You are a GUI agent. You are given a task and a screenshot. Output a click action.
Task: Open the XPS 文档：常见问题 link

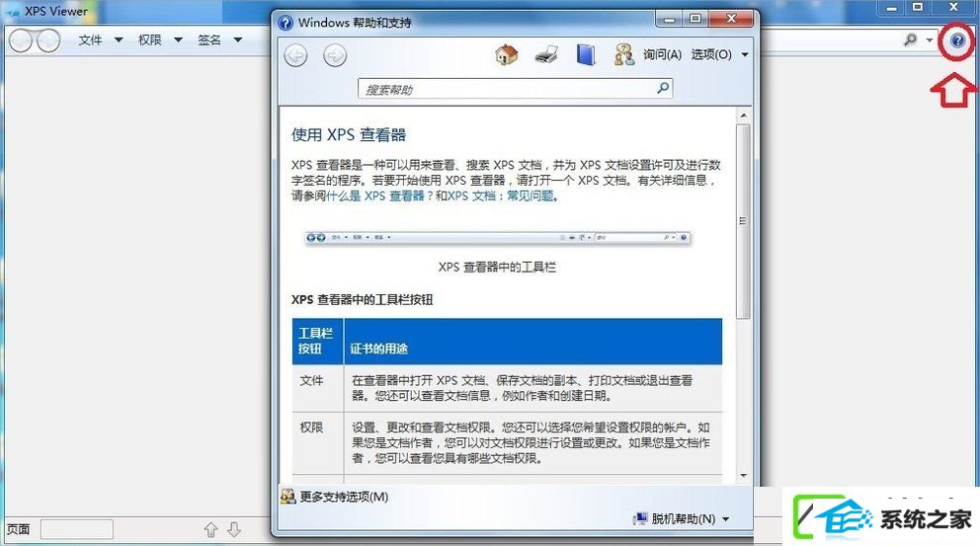501,195
